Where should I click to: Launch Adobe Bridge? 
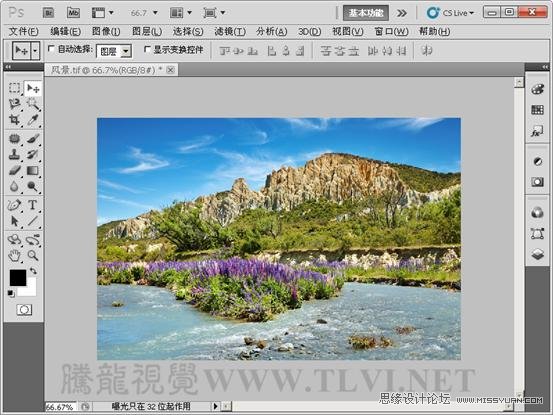coord(48,13)
